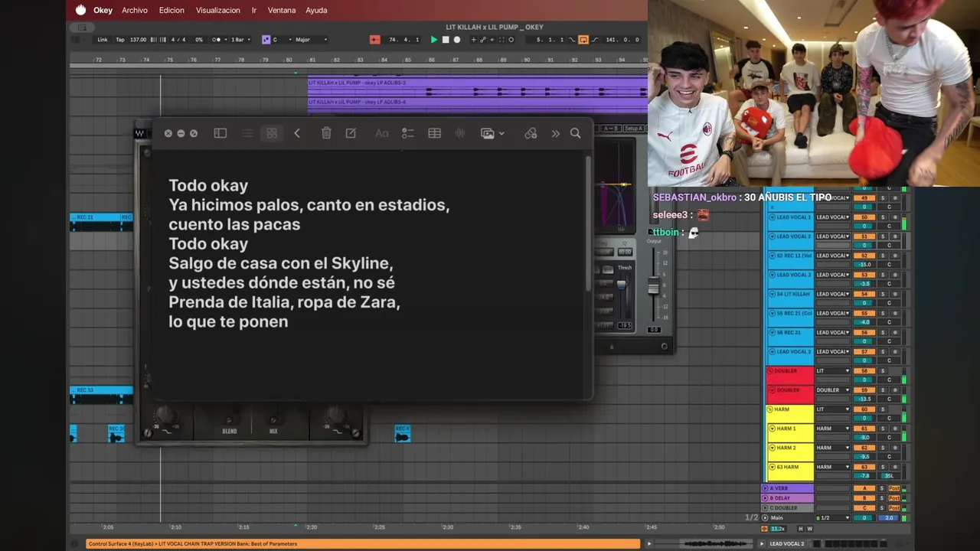Fold the 54 LIT KILLAH track
Image resolution: width=980 pixels, height=551 pixels.
point(773,294)
